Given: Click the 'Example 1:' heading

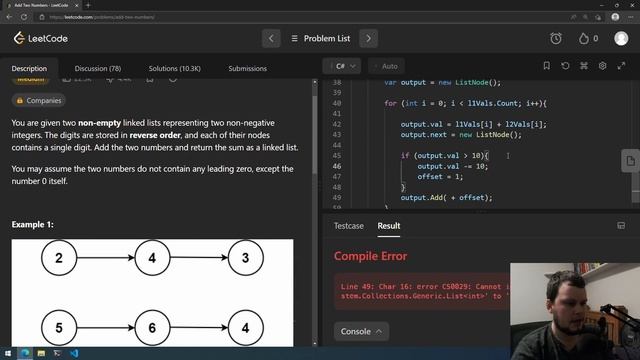Looking at the screenshot, I should (32, 224).
